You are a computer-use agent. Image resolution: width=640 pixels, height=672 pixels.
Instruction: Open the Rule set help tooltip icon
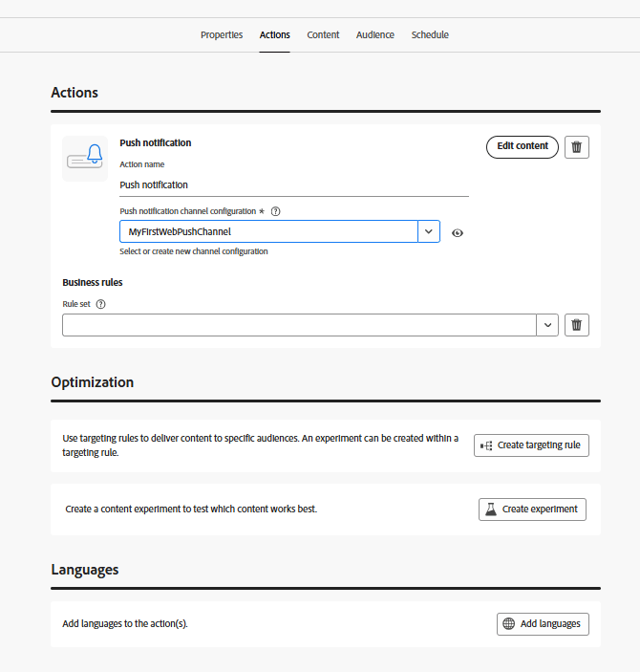pos(100,304)
